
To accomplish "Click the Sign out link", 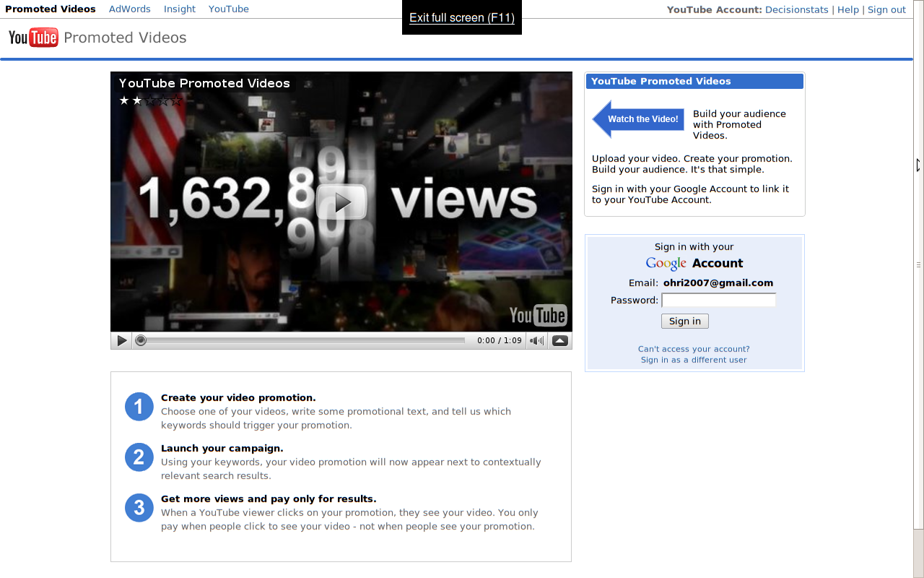I will (886, 10).
